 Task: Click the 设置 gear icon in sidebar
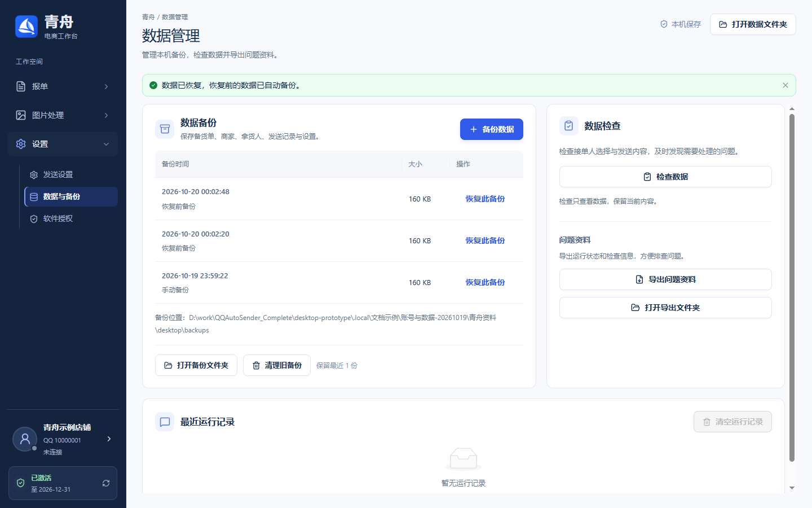(21, 144)
